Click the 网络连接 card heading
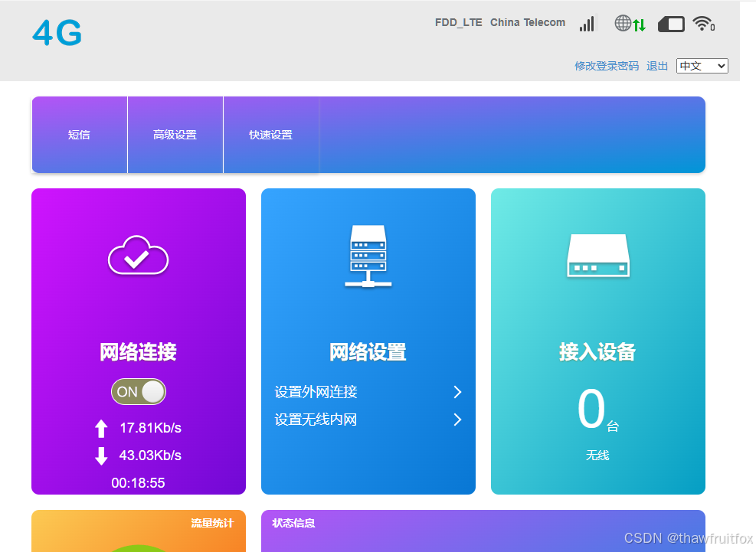The width and height of the screenshot is (756, 552). 139,352
